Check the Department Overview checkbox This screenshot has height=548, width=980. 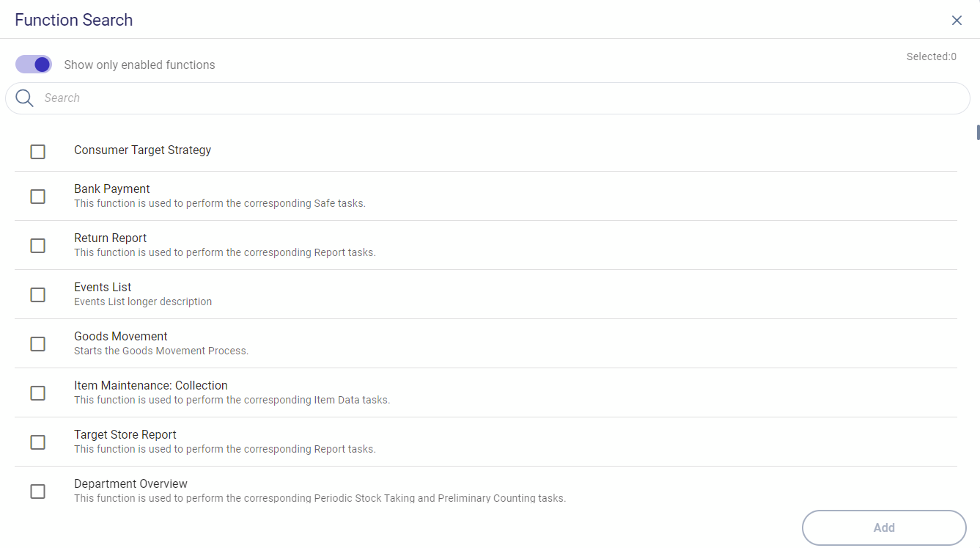37,492
